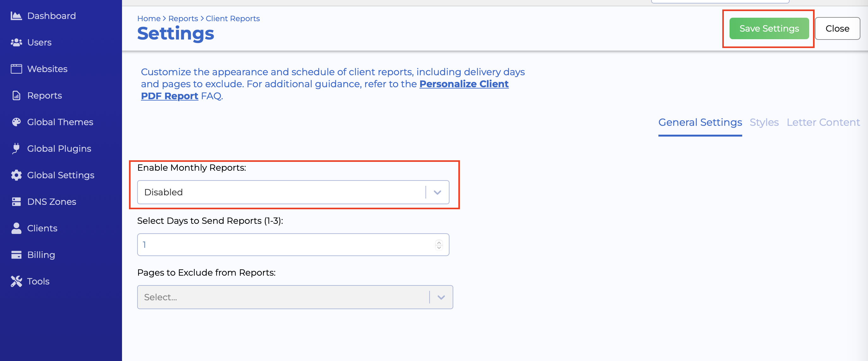Screen dimensions: 868x361
Task: Select the General Settings tab
Action: coord(700,122)
